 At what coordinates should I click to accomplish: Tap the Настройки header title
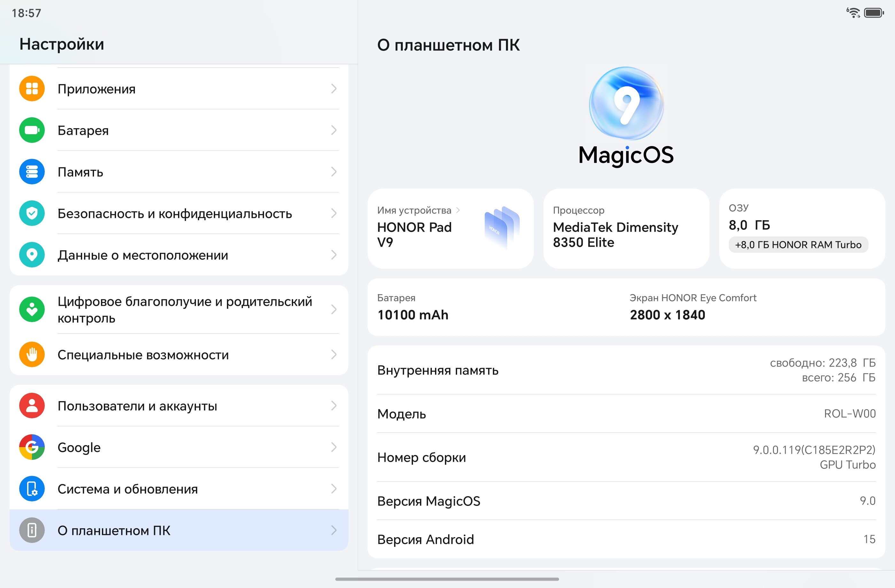[x=62, y=44]
